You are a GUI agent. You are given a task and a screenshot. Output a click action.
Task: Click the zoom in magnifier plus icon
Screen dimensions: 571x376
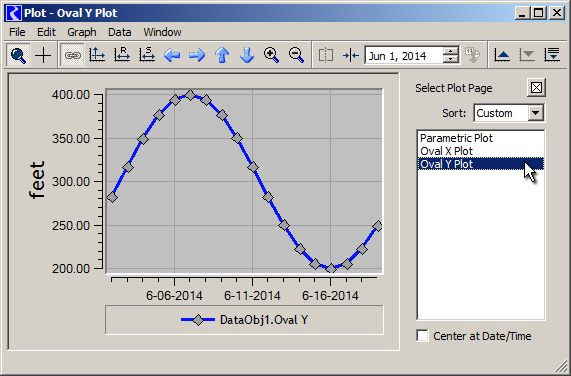pos(271,55)
